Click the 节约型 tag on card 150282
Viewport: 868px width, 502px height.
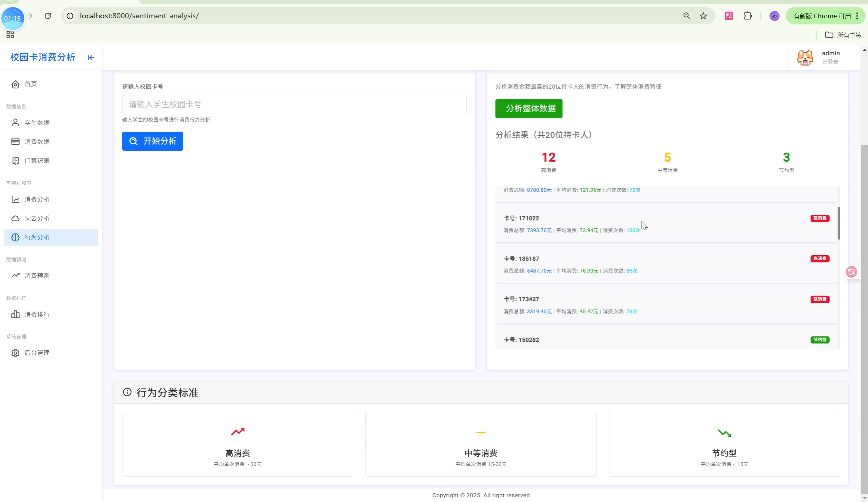coord(819,340)
